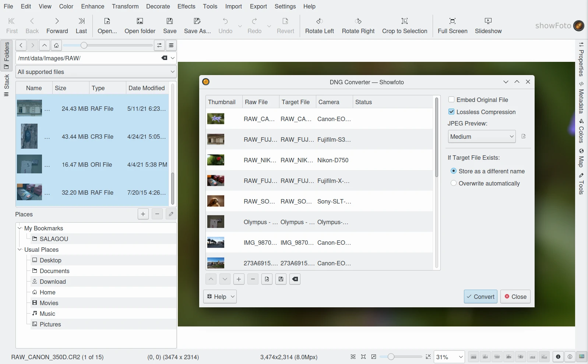Add files with plus button in DNG Converter

click(239, 279)
